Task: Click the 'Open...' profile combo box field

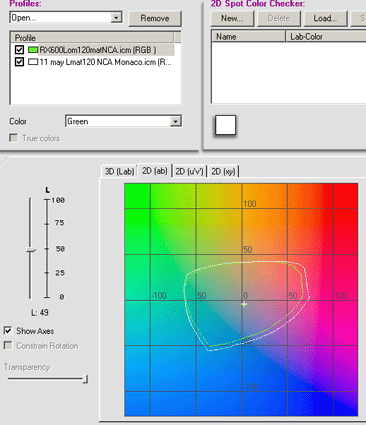Action: pyautogui.click(x=66, y=18)
